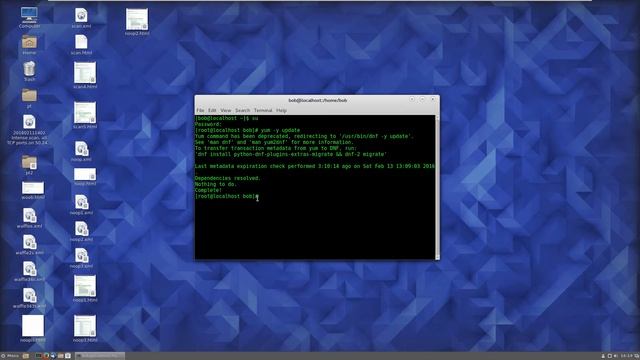The width and height of the screenshot is (640, 360).
Task: Click the 'Dependencies resolved.' terminal line
Action: (x=228, y=178)
